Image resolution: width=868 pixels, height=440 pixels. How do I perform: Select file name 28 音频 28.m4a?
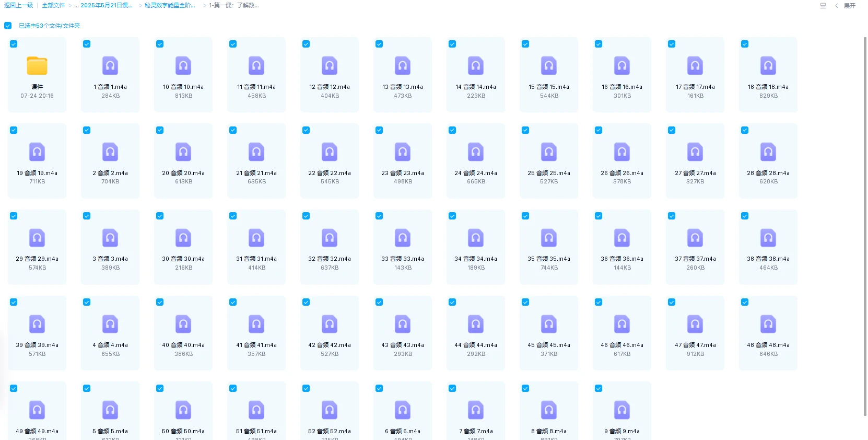768,173
